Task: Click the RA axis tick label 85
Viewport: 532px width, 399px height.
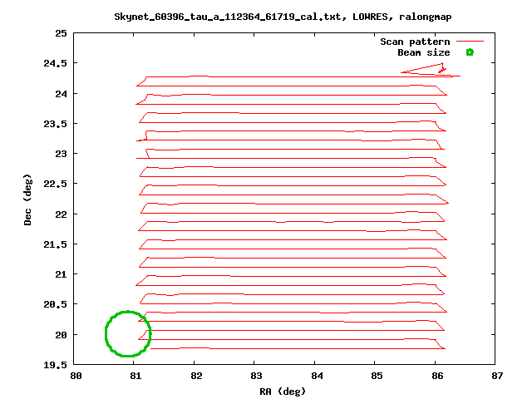Action: [377, 376]
